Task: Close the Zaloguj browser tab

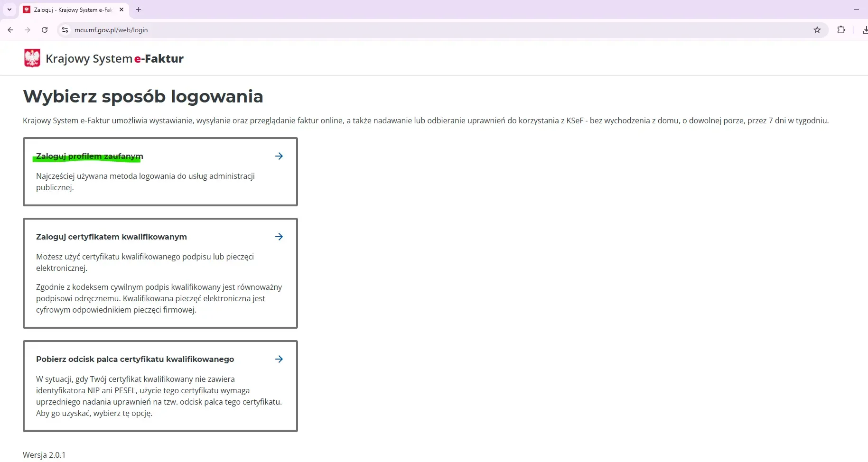Action: [x=121, y=9]
